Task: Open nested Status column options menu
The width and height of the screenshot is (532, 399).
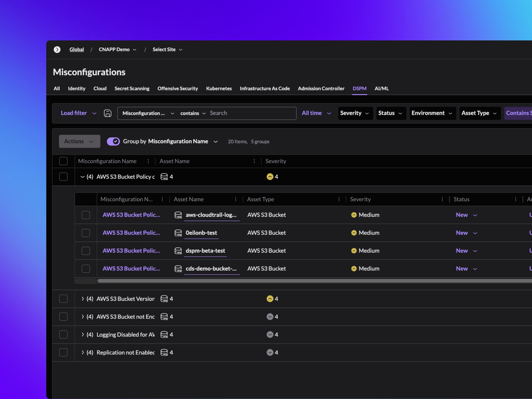Action: pyautogui.click(x=516, y=199)
